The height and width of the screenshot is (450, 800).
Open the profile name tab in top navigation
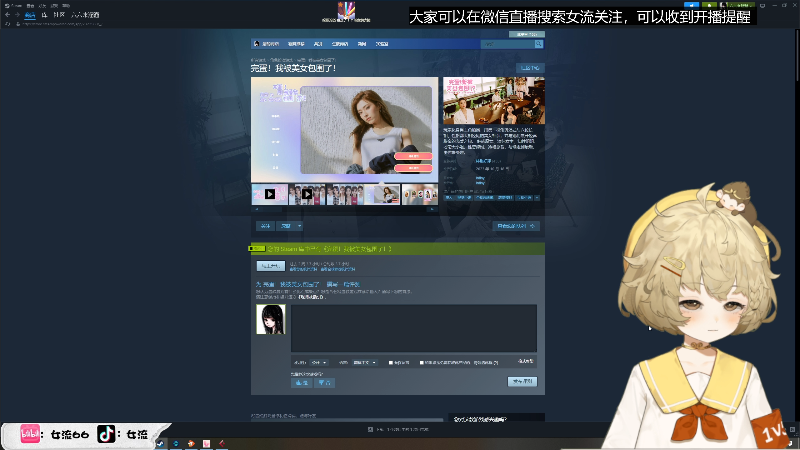coord(85,15)
